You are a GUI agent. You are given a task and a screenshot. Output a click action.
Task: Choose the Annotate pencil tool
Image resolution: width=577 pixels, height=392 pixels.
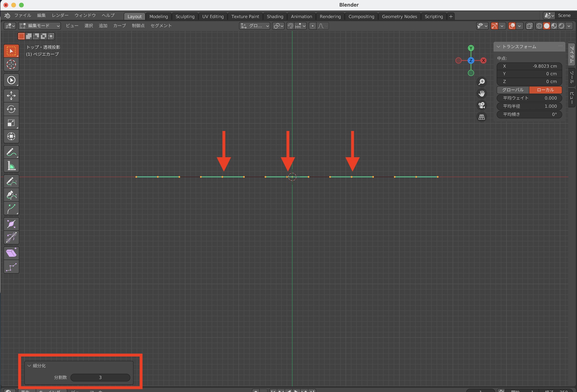pyautogui.click(x=11, y=152)
